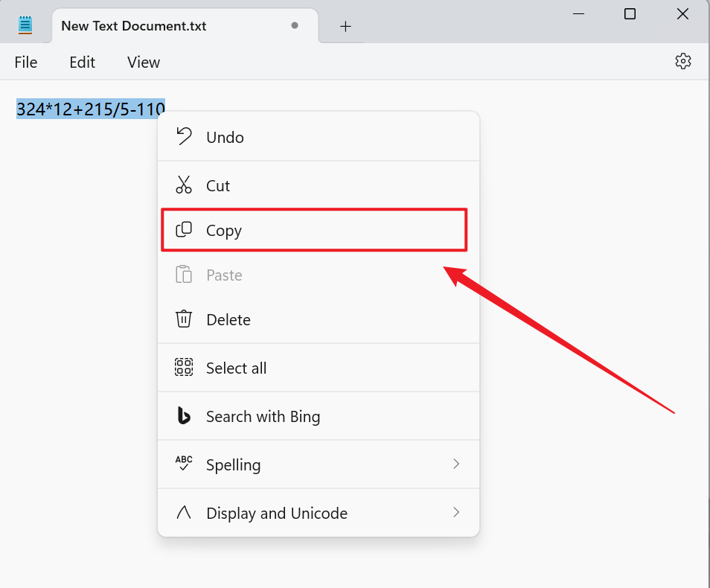The width and height of the screenshot is (710, 588).
Task: Add a new tab with plus button
Action: (345, 26)
